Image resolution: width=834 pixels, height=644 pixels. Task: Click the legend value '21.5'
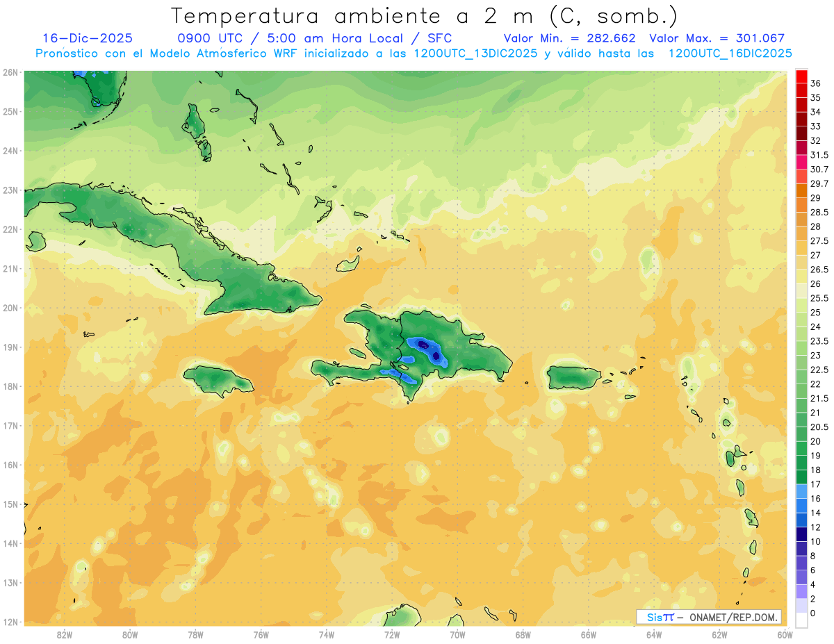tap(820, 398)
